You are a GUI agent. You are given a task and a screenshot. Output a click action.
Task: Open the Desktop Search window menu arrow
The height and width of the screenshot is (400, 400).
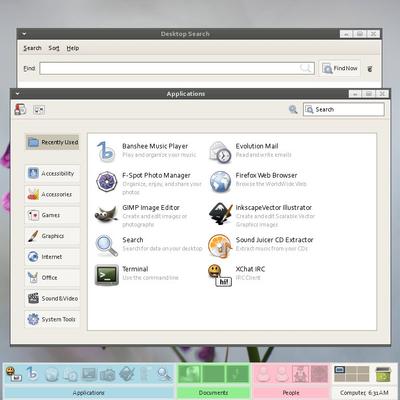click(24, 34)
